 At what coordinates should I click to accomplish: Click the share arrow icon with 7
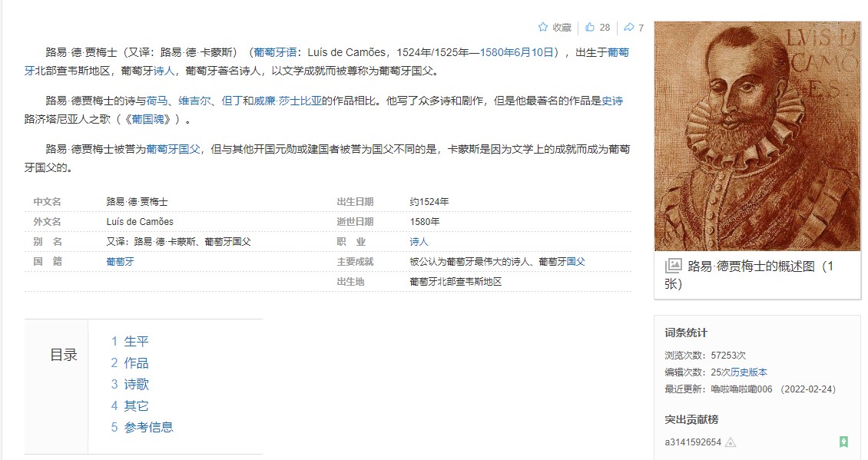point(629,27)
